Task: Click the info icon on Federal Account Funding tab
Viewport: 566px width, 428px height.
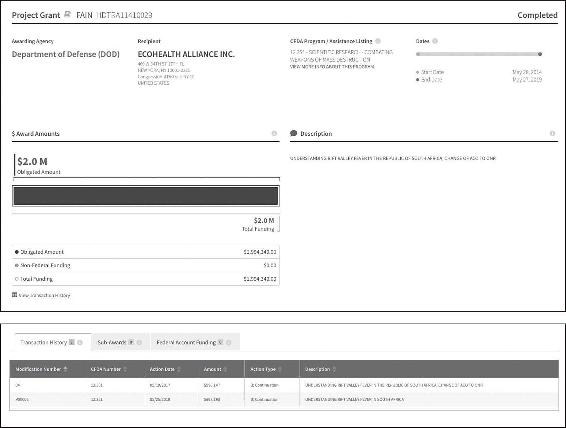Action: coord(228,342)
